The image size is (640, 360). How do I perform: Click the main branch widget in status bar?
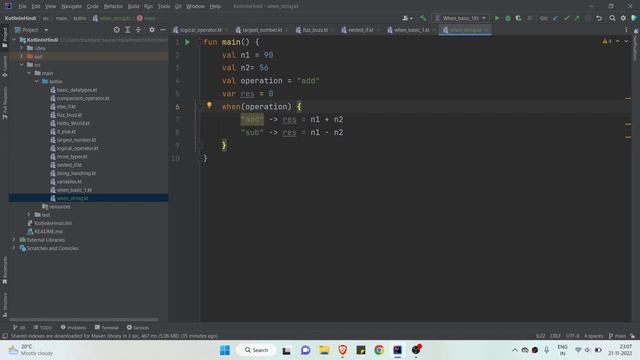click(618, 336)
